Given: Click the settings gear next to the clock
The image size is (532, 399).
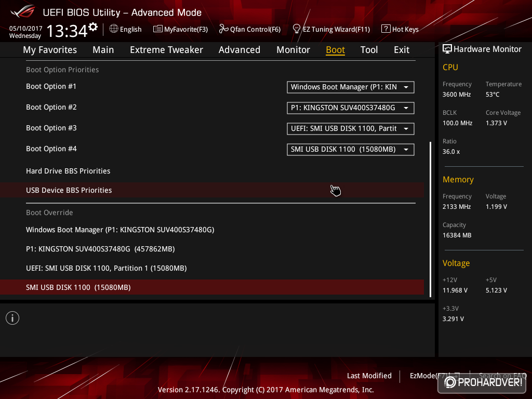Looking at the screenshot, I should pos(93,27).
